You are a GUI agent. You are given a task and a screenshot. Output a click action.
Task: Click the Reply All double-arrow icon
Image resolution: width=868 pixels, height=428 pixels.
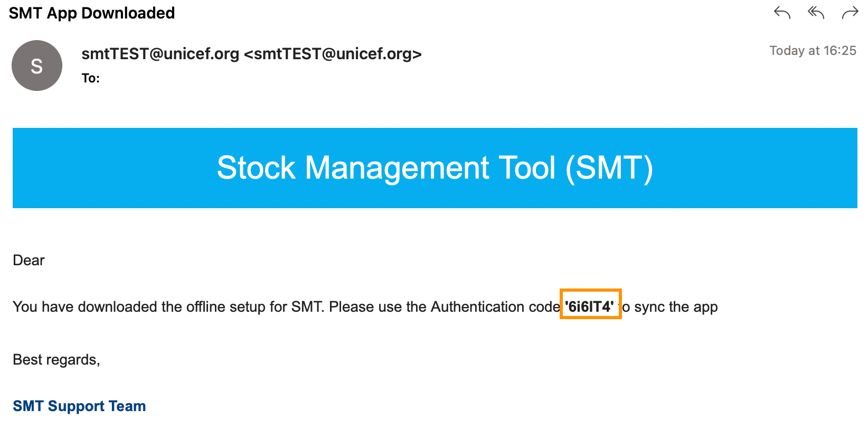tap(816, 13)
